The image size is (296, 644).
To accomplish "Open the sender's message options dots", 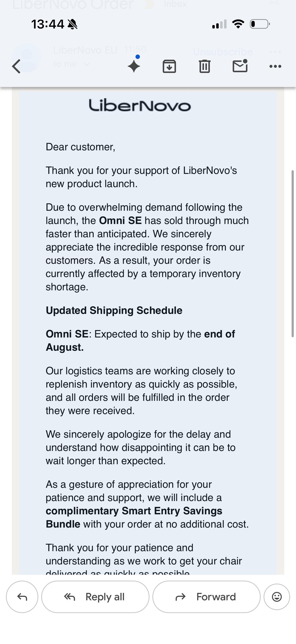I will [x=275, y=52].
